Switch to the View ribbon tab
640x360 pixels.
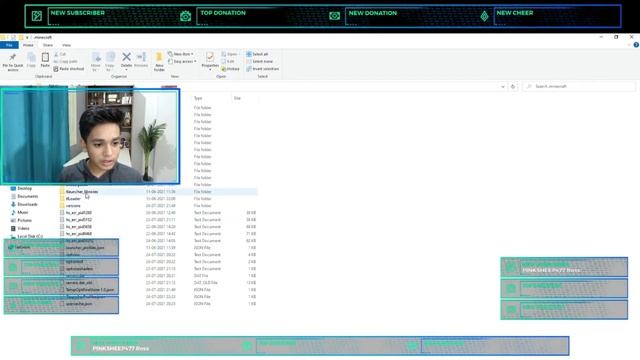coord(66,45)
